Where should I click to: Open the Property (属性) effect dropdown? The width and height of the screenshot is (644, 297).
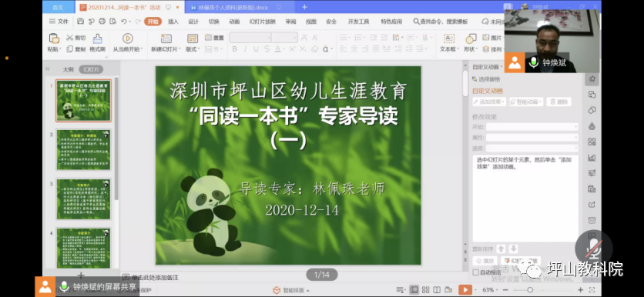[532, 138]
